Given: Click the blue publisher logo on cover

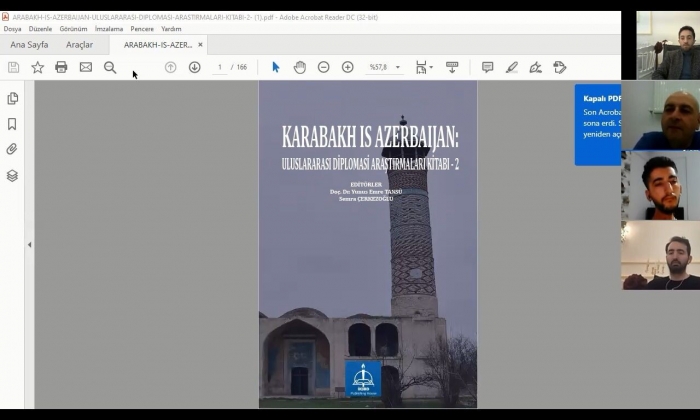Looking at the screenshot, I should [363, 378].
